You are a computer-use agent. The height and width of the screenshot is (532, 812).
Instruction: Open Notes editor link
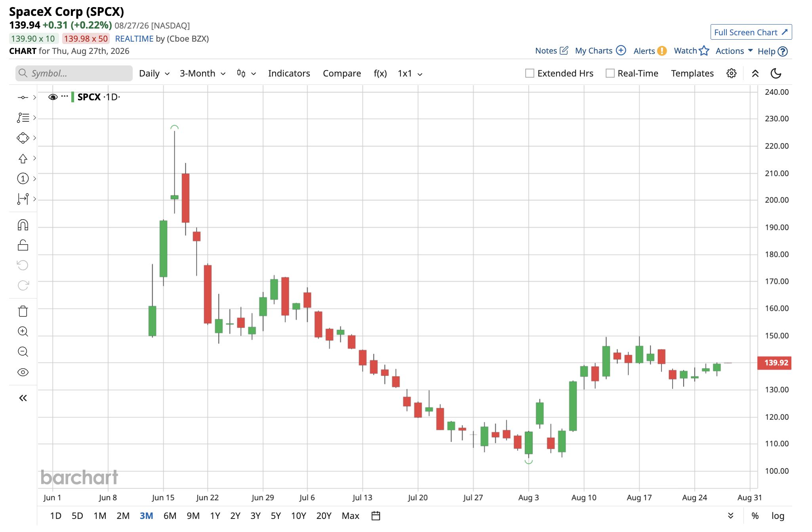point(552,51)
